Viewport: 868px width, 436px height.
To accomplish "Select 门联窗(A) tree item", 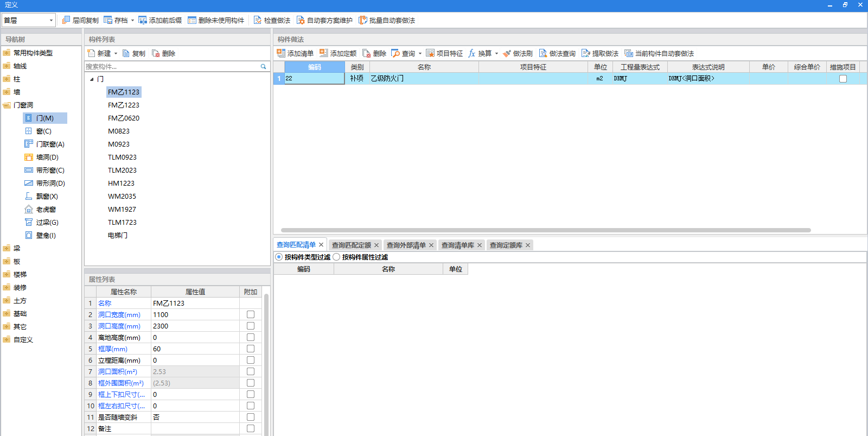I will [x=50, y=144].
